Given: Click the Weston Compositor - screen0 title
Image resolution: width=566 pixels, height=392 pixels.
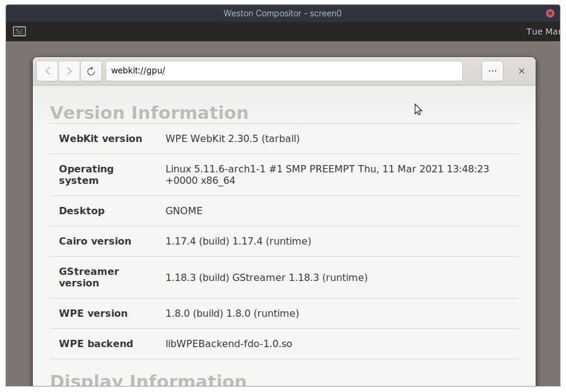Looking at the screenshot, I should 282,13.
